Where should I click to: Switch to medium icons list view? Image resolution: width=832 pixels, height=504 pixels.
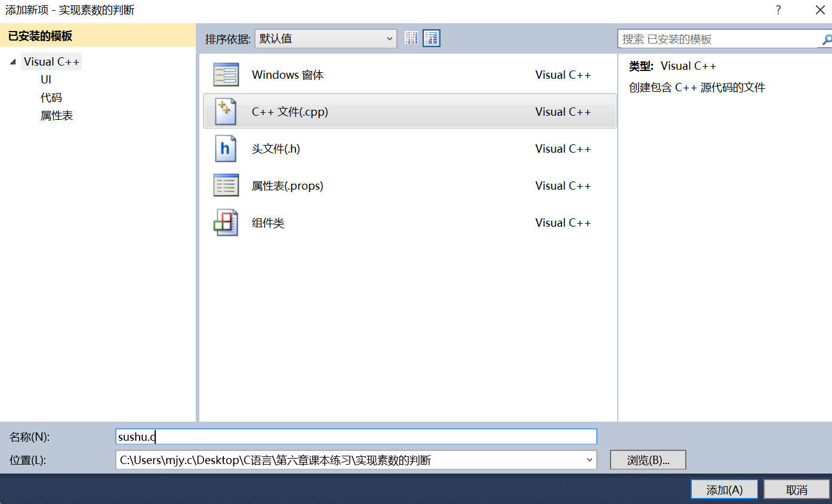pyautogui.click(x=432, y=38)
